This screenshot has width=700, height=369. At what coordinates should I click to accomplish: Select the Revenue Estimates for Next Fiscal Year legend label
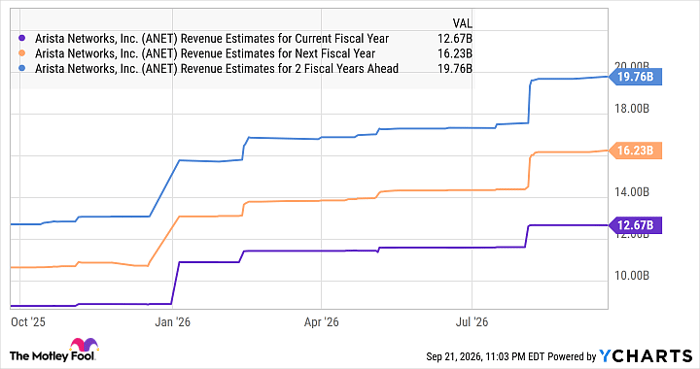pyautogui.click(x=205, y=54)
